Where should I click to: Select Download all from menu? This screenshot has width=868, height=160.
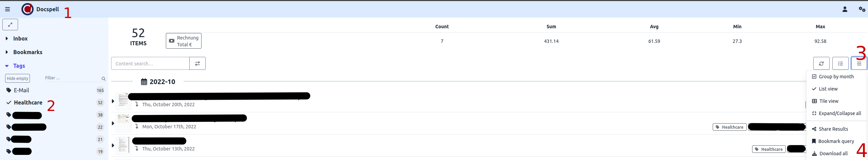coord(833,154)
